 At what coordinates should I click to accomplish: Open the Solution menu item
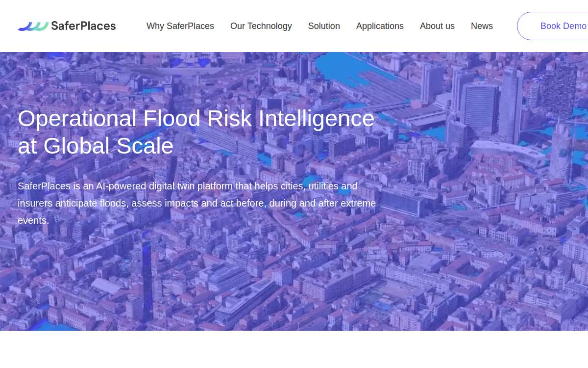click(324, 26)
